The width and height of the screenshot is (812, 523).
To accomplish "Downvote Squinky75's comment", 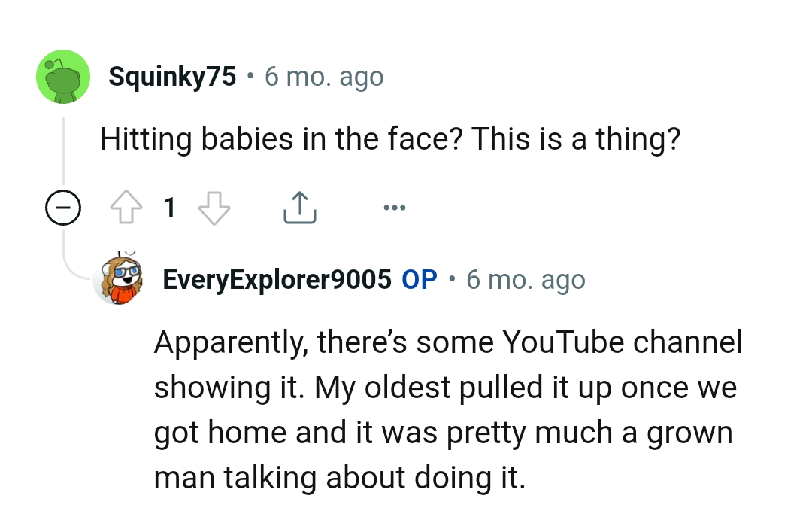I will pyautogui.click(x=214, y=208).
